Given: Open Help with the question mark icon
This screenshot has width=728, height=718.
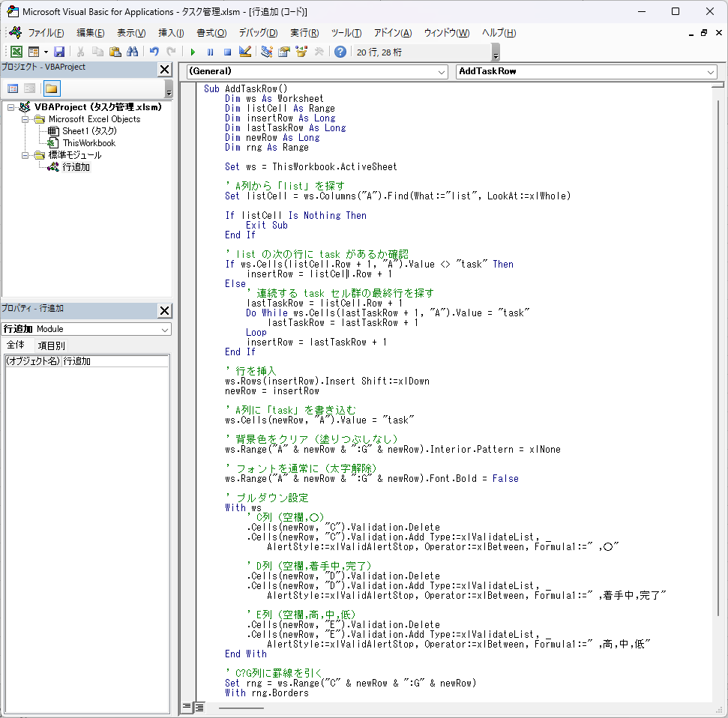Looking at the screenshot, I should (340, 52).
